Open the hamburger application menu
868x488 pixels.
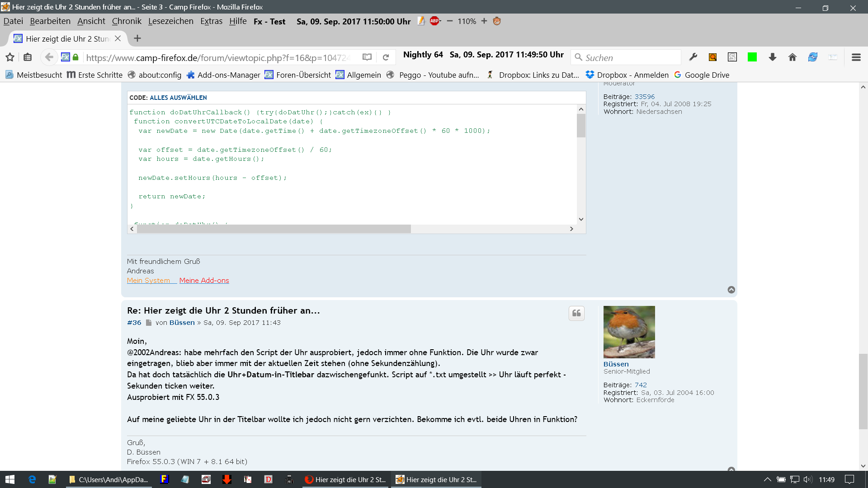click(856, 57)
